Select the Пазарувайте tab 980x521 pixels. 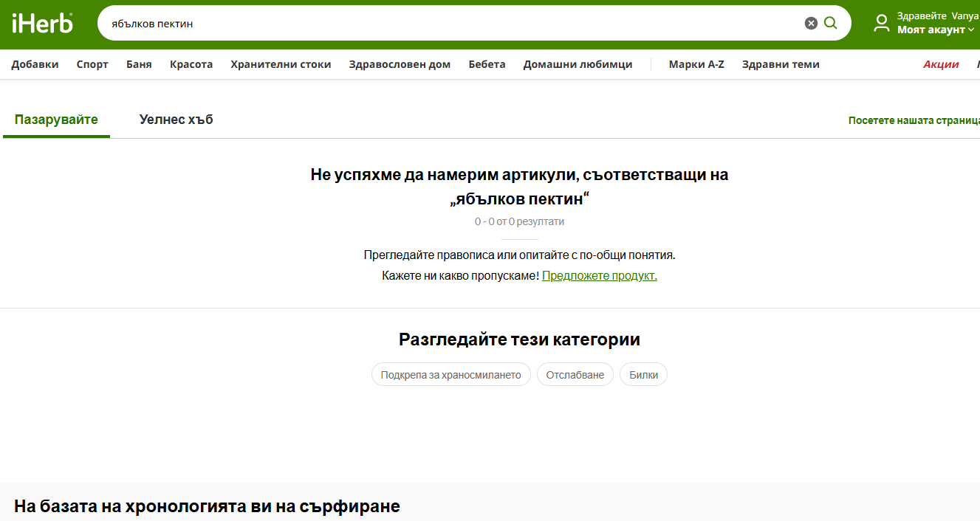point(56,120)
